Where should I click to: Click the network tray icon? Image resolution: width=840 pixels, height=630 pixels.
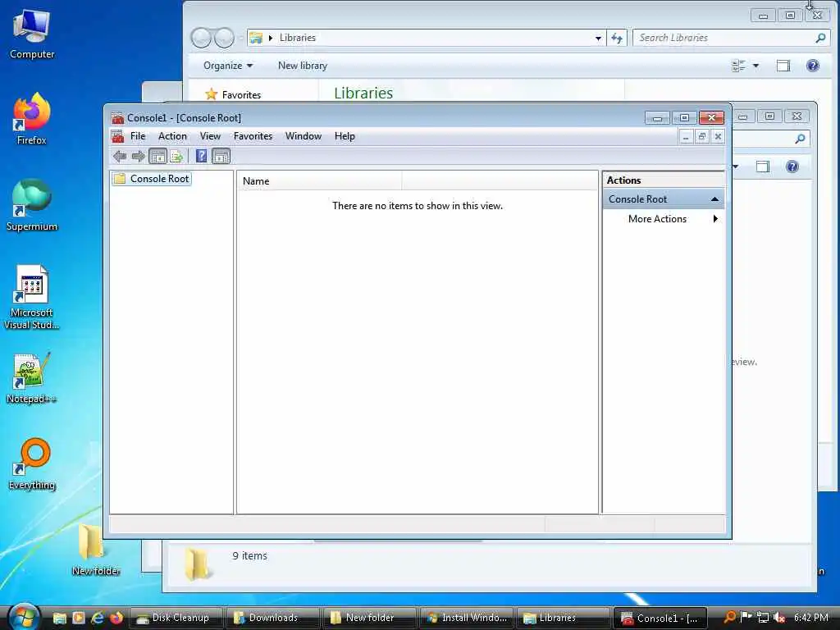[x=763, y=618]
